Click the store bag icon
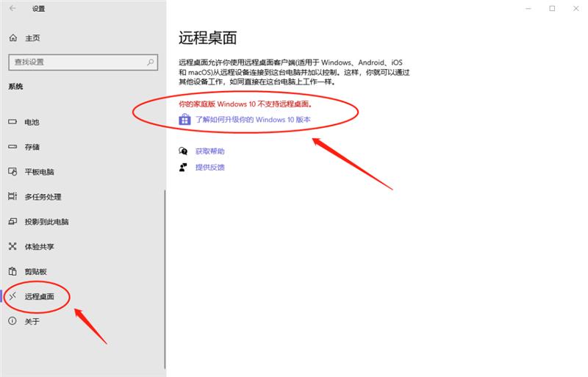Viewport: 588px width, 377px height. click(184, 119)
